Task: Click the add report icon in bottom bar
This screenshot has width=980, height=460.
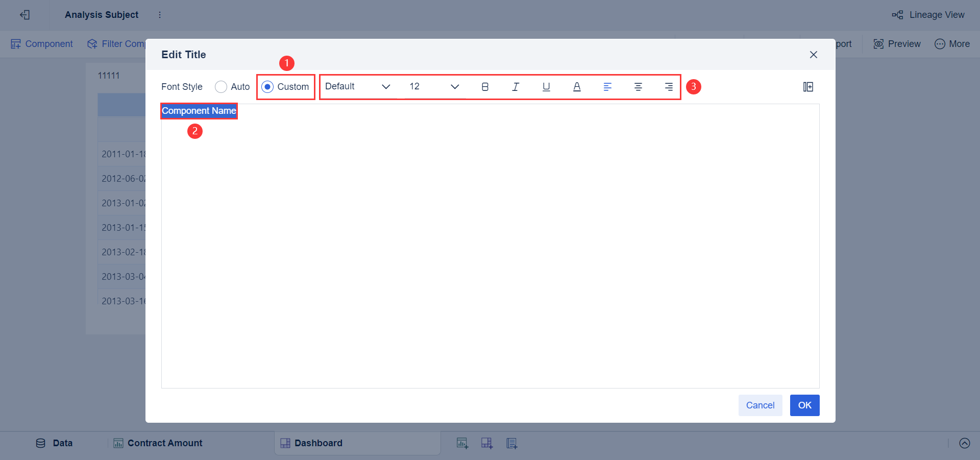Action: [x=511, y=443]
